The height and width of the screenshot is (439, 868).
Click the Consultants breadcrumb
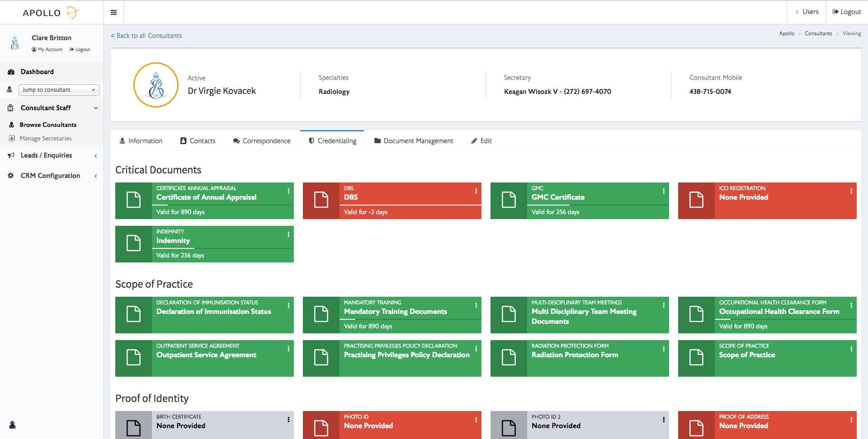click(818, 33)
